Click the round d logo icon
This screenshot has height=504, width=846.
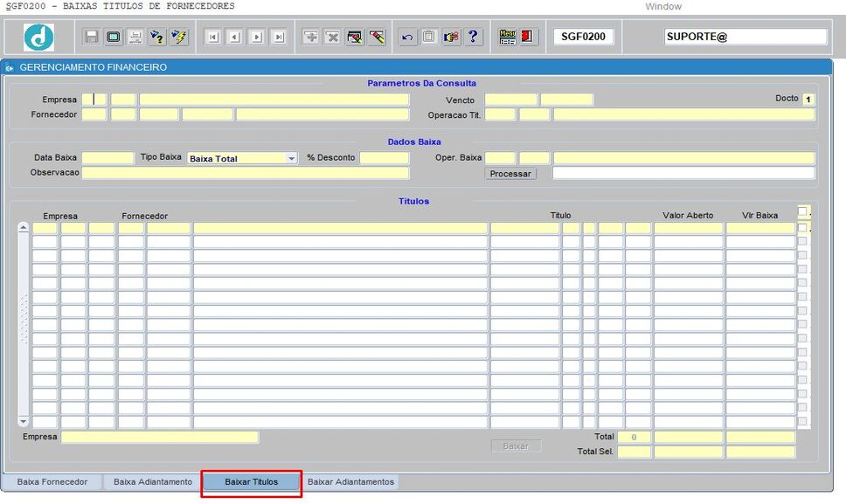click(38, 38)
